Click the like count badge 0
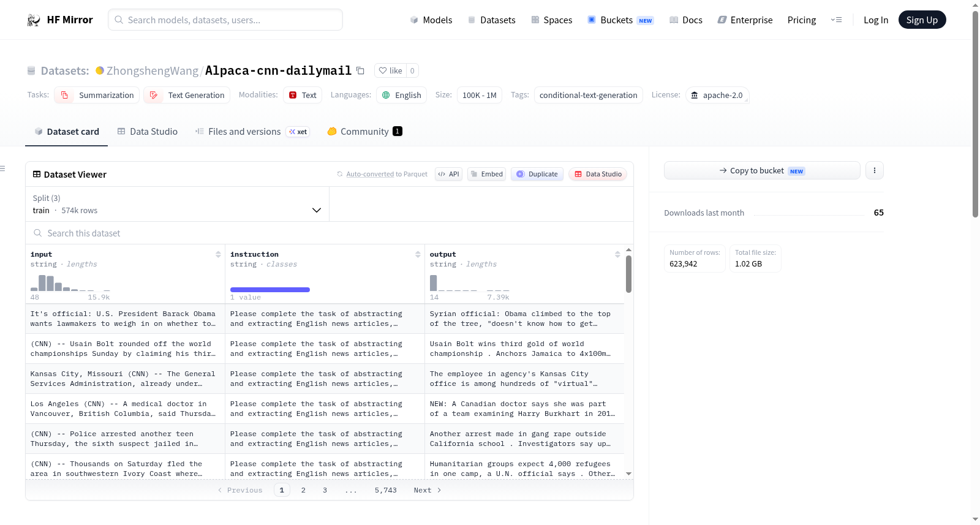This screenshot has height=525, width=980. pos(412,71)
